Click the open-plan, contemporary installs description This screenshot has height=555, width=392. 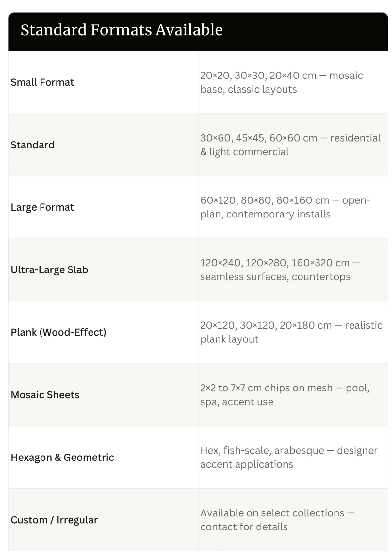point(265,214)
